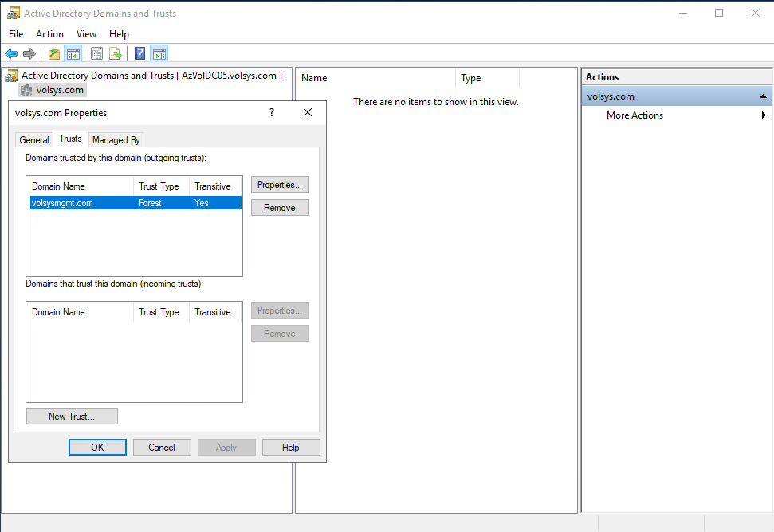Open Properties for the outgoing trust
Screen dimensions: 774x532
pos(280,185)
